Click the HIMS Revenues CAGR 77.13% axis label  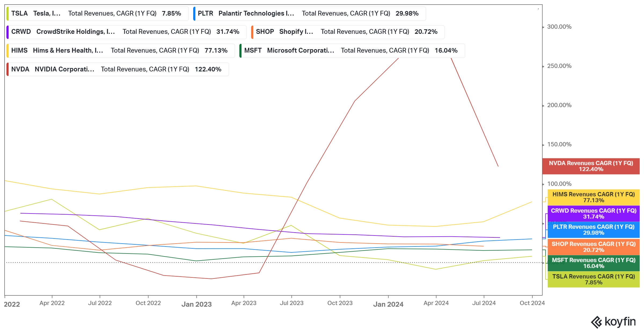(x=594, y=197)
